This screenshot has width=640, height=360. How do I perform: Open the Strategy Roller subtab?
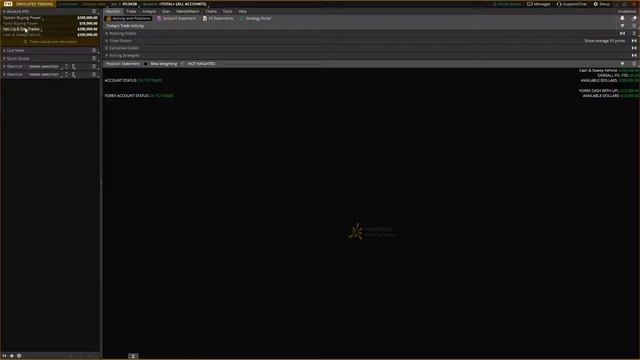click(x=256, y=18)
